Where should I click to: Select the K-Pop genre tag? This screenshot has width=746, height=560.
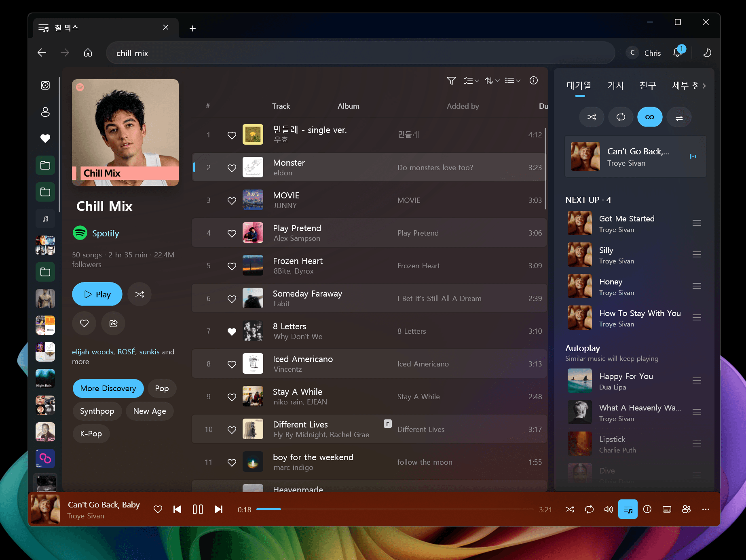pyautogui.click(x=91, y=434)
